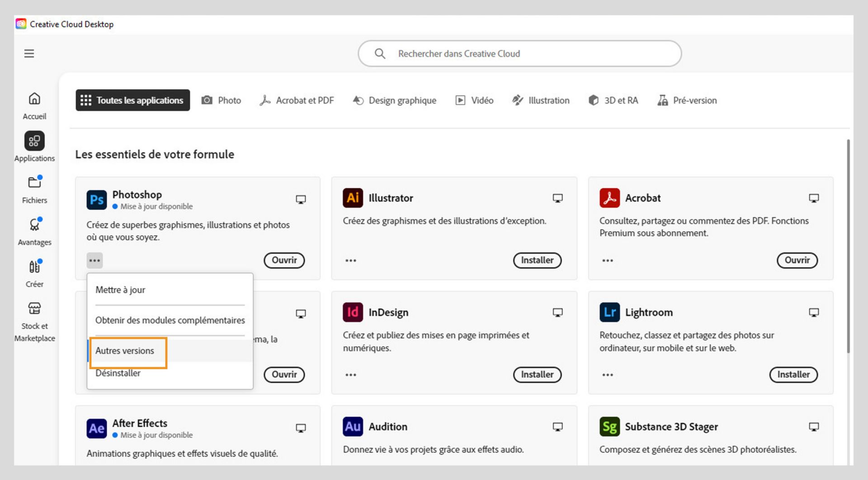Click Photoshop desktop monitor icon
The width and height of the screenshot is (868, 480).
[x=301, y=200]
